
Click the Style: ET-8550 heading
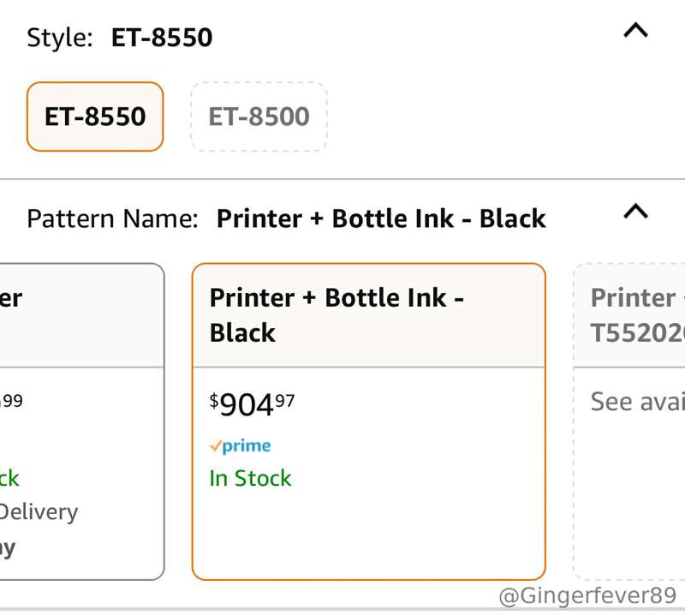click(x=120, y=37)
